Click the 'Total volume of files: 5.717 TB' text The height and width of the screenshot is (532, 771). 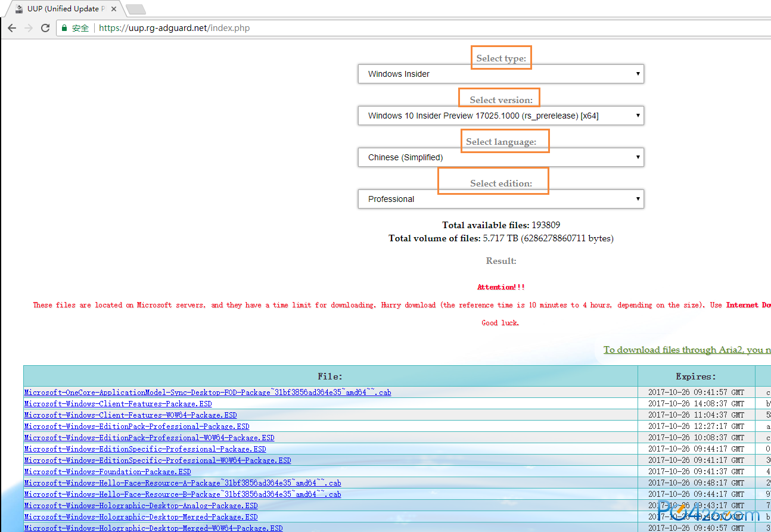(x=501, y=238)
